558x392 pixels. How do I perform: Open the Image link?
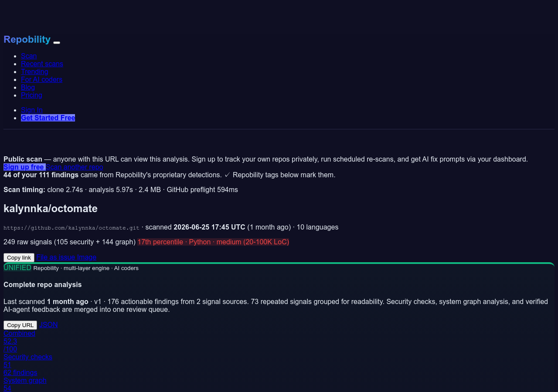pyautogui.click(x=87, y=257)
